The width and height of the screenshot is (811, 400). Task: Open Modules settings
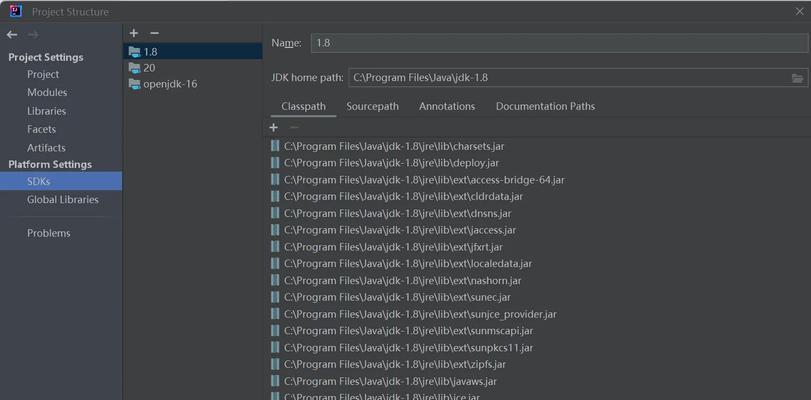tap(47, 92)
